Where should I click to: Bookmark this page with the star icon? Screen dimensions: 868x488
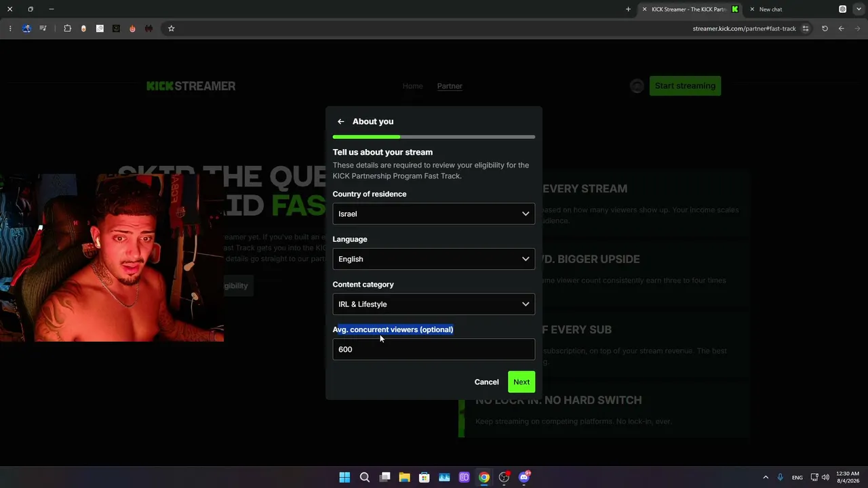(172, 28)
